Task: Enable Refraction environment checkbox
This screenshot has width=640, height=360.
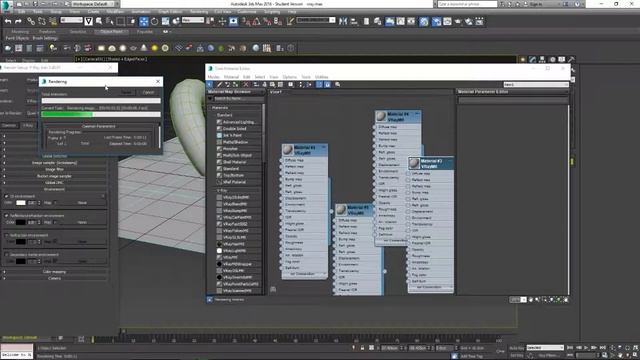Action: [6, 236]
